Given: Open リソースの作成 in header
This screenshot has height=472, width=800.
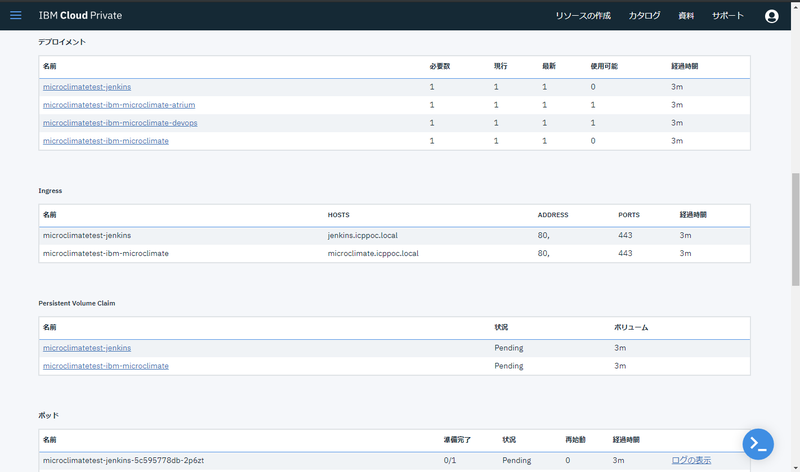Looking at the screenshot, I should (x=583, y=16).
